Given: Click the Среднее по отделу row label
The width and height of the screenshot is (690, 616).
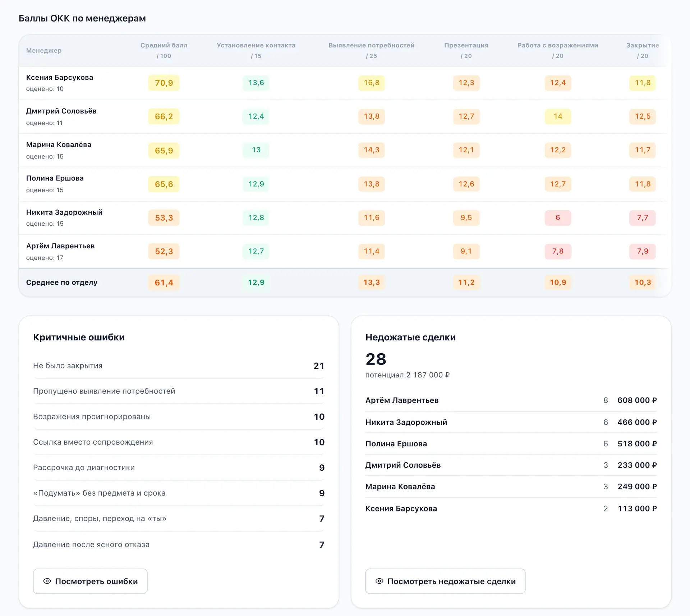Looking at the screenshot, I should point(62,282).
